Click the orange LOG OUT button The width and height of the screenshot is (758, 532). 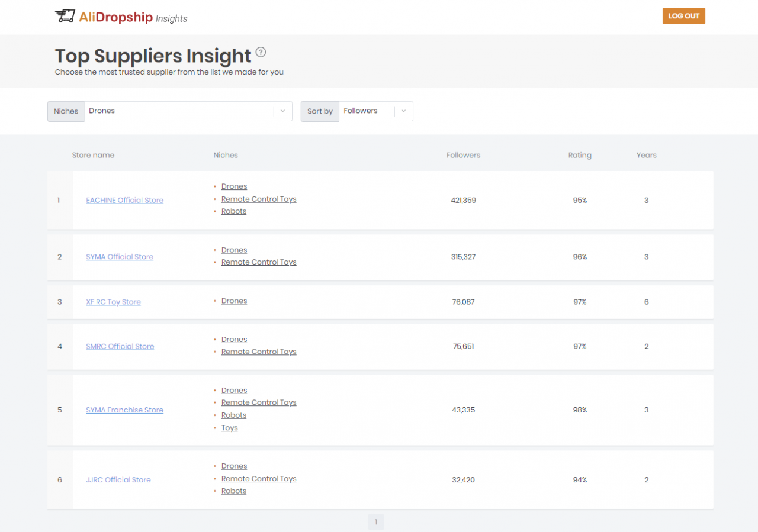[x=683, y=16]
